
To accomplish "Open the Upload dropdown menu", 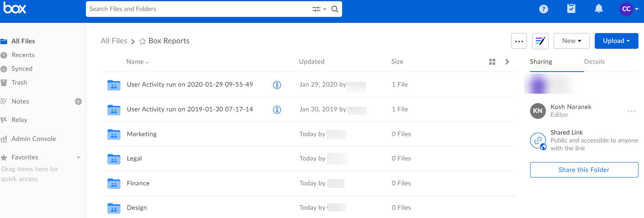I will 616,41.
